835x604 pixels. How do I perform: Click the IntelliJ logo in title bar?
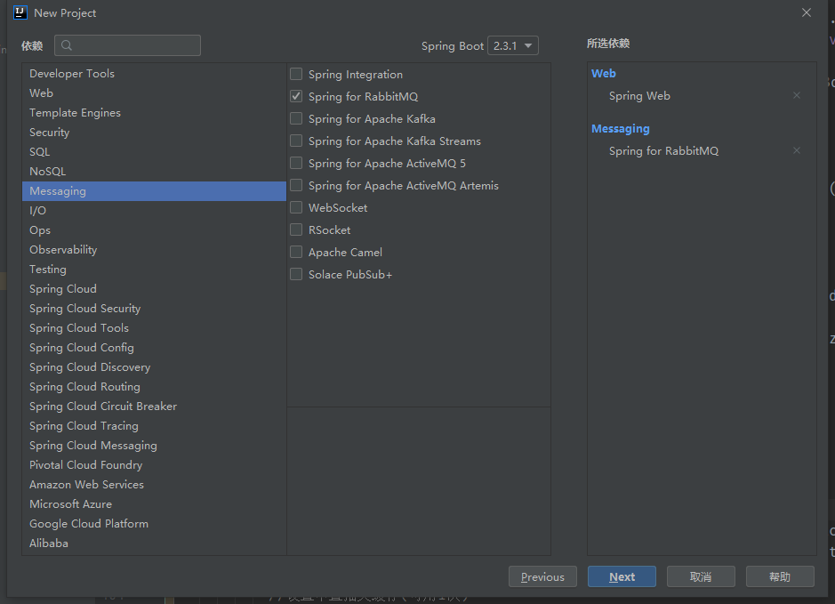(x=20, y=12)
